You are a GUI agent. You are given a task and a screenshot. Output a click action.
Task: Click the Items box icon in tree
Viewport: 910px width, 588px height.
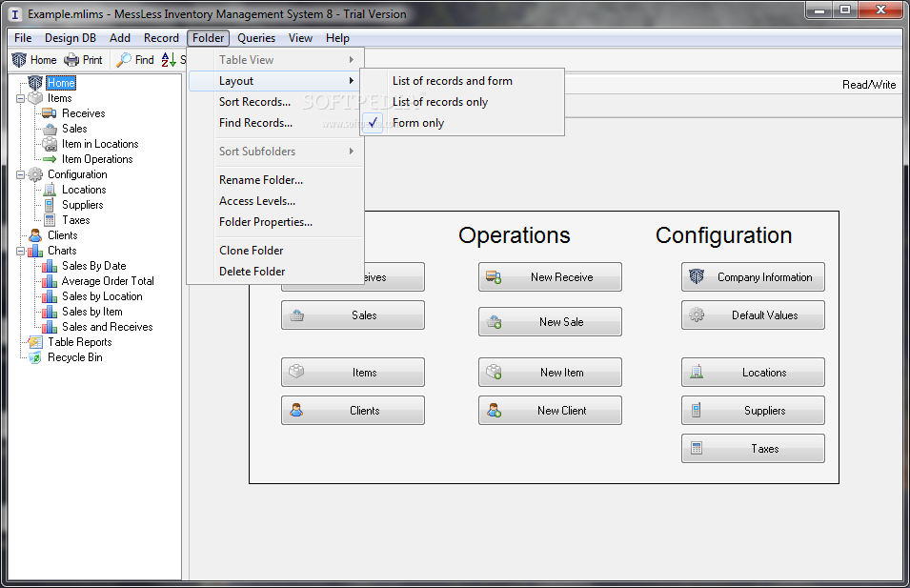pos(35,98)
